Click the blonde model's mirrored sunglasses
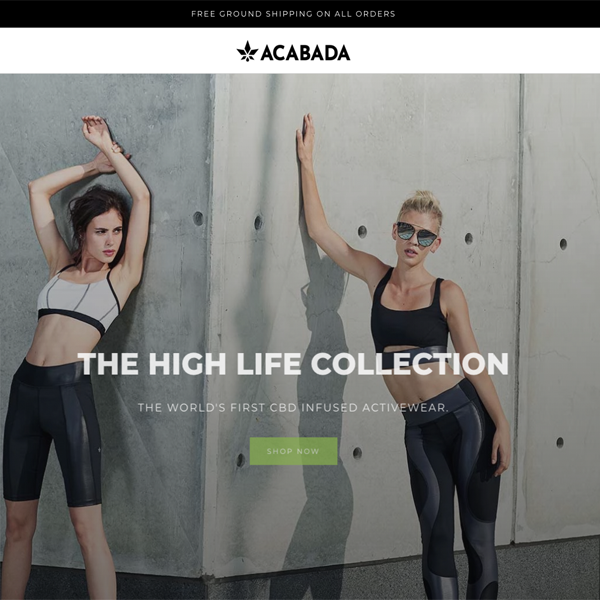Image resolution: width=600 pixels, height=600 pixels. point(416,234)
